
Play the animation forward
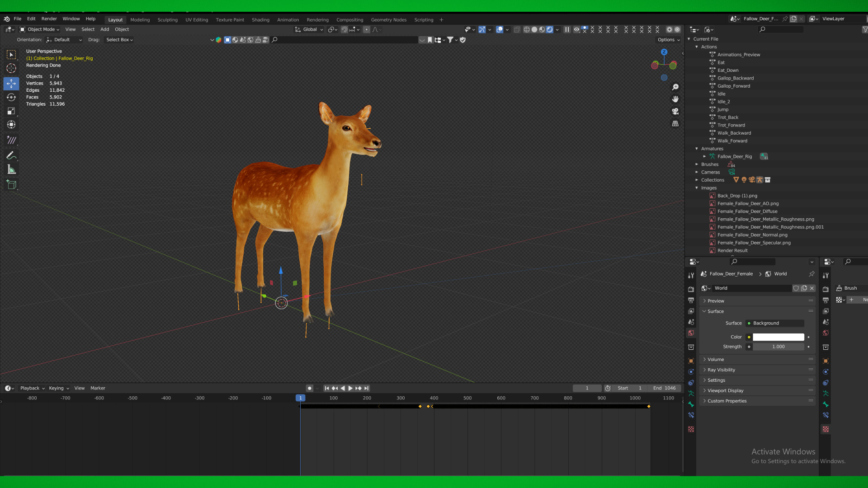coord(350,388)
